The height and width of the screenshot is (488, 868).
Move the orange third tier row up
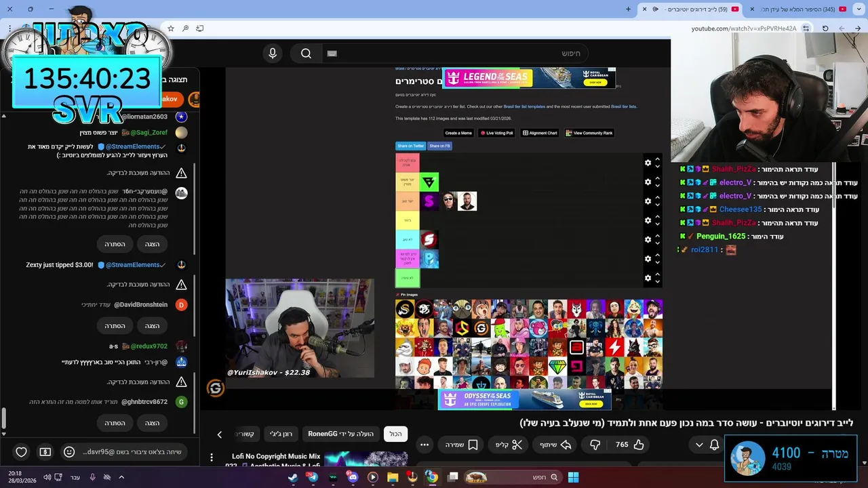(x=657, y=197)
